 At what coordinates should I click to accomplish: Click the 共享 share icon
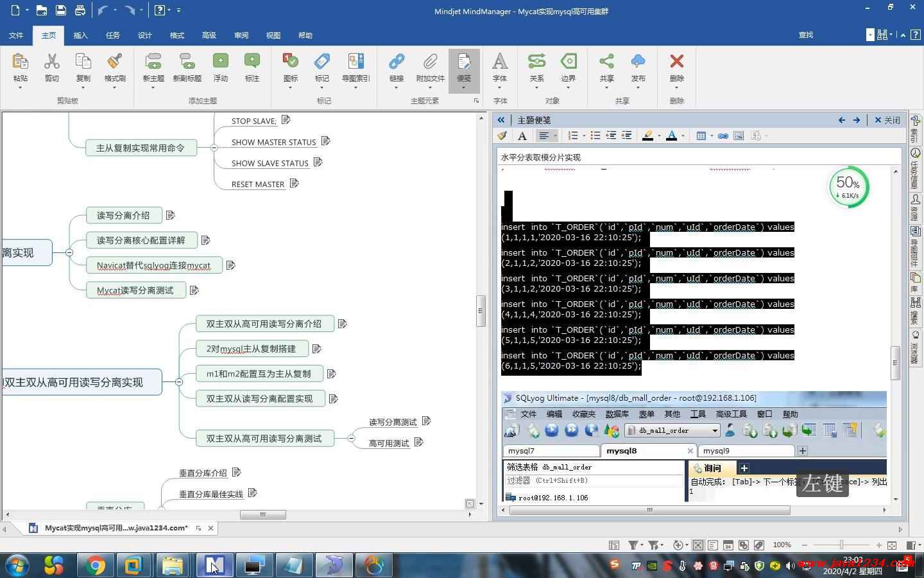click(x=606, y=62)
